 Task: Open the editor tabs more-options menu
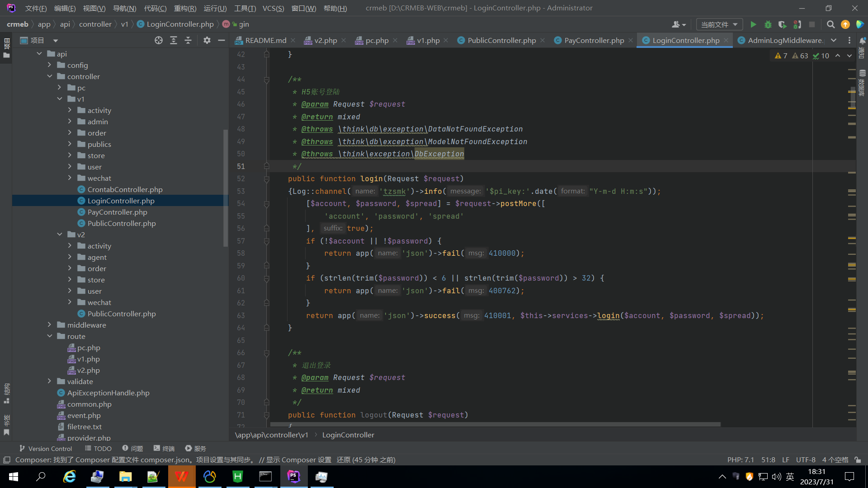point(849,40)
